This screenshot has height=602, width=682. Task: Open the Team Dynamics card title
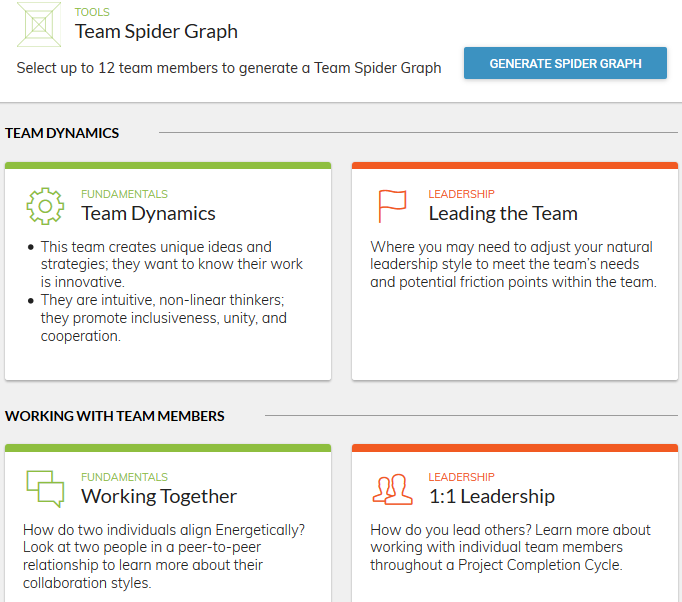pos(148,214)
